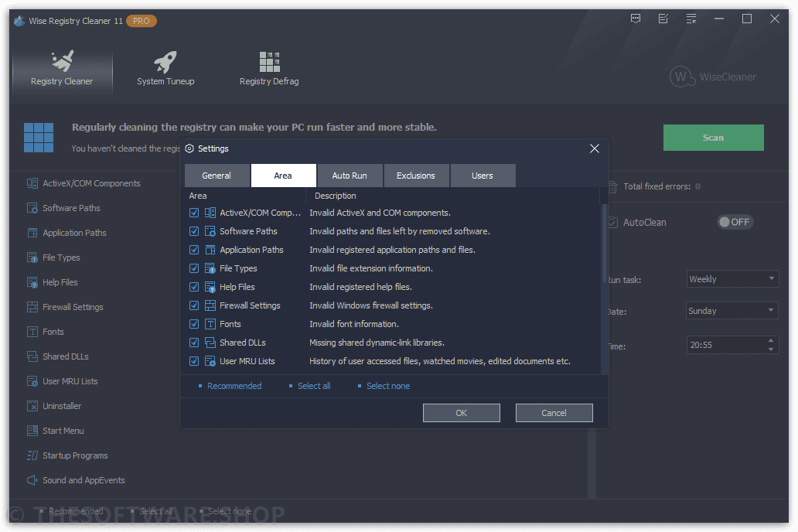This screenshot has width=798, height=532.
Task: Toggle the AutoClean OFF switch
Action: pyautogui.click(x=735, y=222)
